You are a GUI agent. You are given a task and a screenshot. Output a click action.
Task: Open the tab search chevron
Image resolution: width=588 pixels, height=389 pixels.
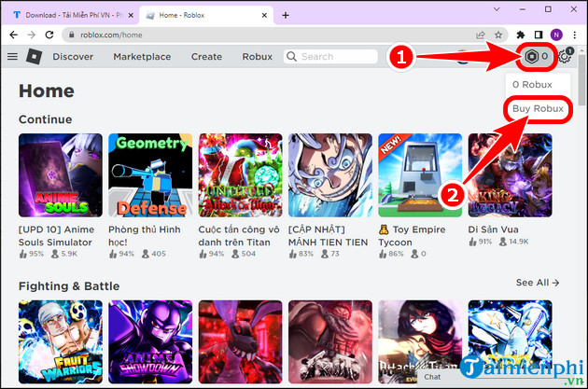(x=497, y=9)
